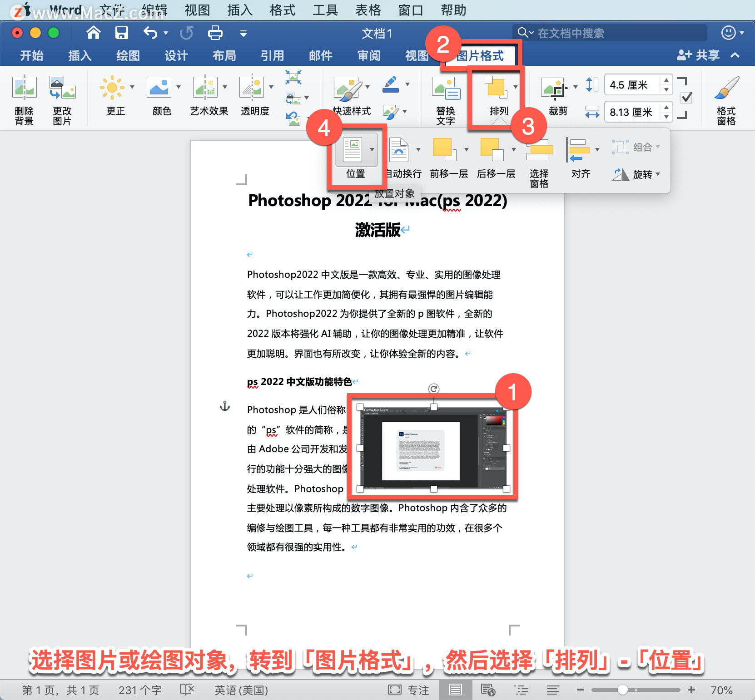
Task: Click the Position (位置) icon
Action: 353,150
